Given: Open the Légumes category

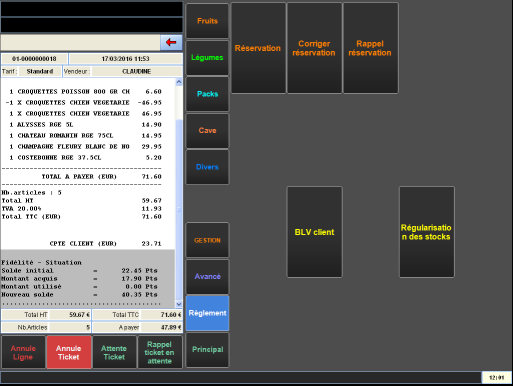Looking at the screenshot, I should 207,58.
